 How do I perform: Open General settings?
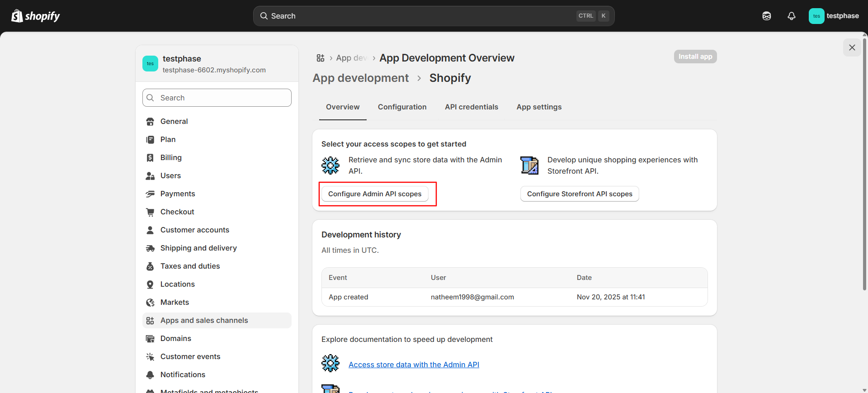pos(217,121)
